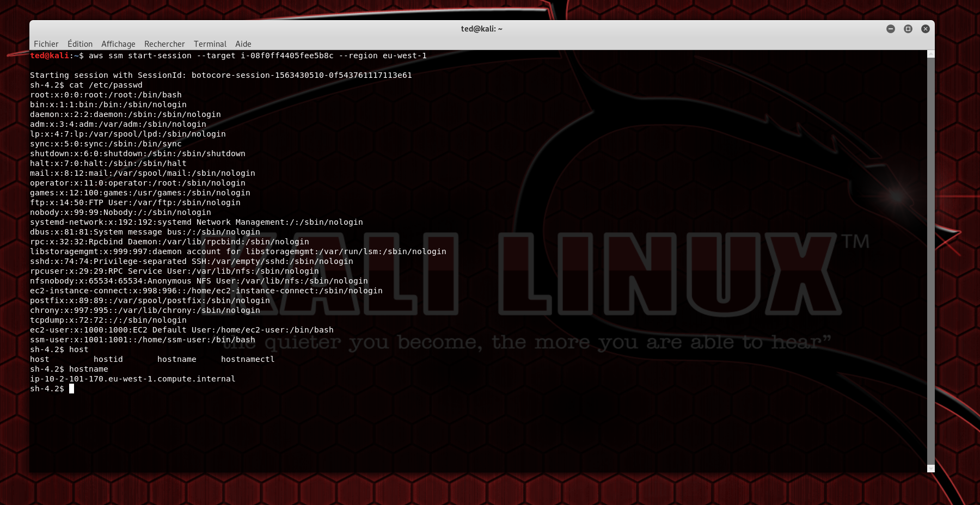This screenshot has height=505, width=980.
Task: Click the 'cat /etc/passwd' command line
Action: (x=86, y=85)
